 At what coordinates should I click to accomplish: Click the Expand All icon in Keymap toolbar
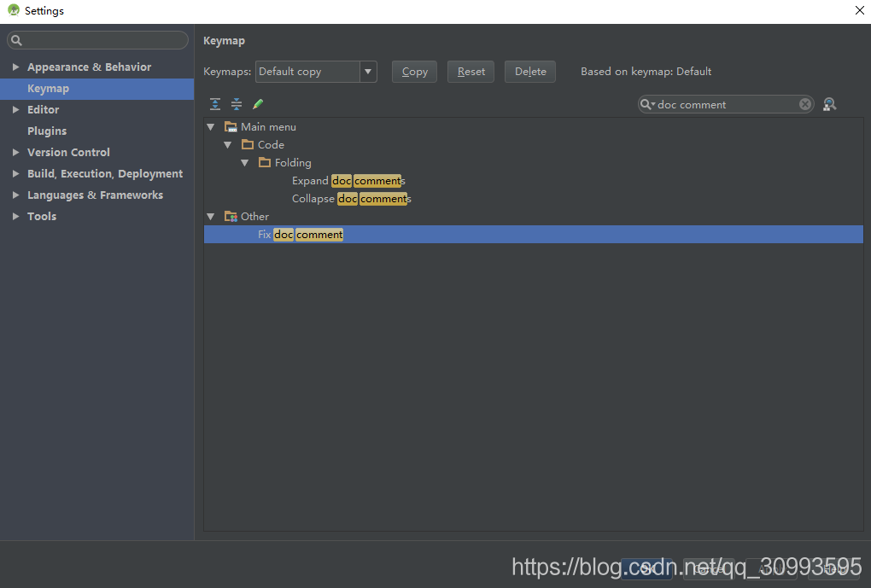point(215,104)
